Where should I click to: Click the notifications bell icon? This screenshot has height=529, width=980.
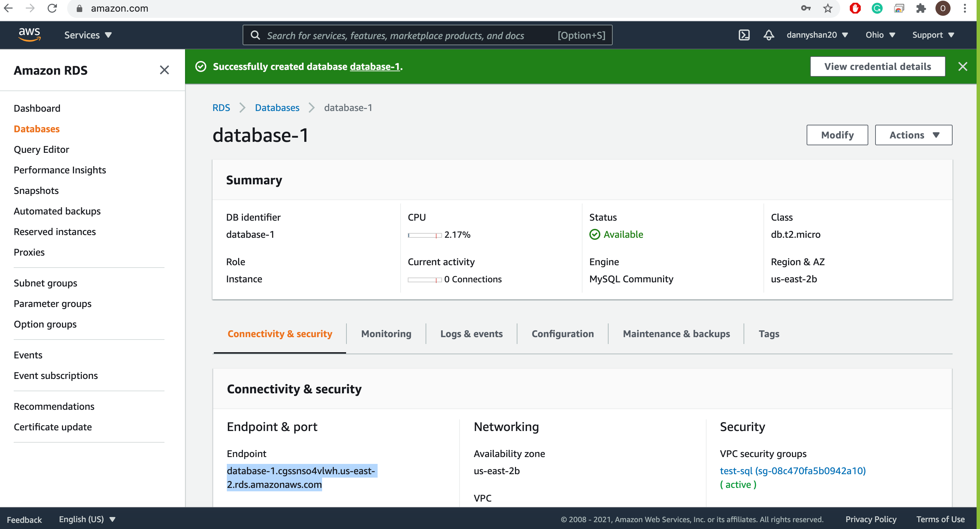click(x=769, y=35)
